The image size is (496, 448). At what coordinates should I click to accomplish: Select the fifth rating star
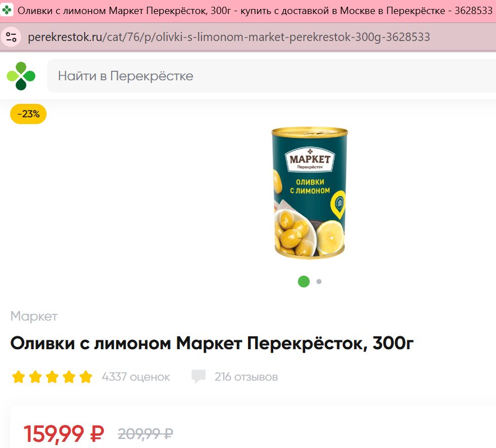click(x=86, y=377)
